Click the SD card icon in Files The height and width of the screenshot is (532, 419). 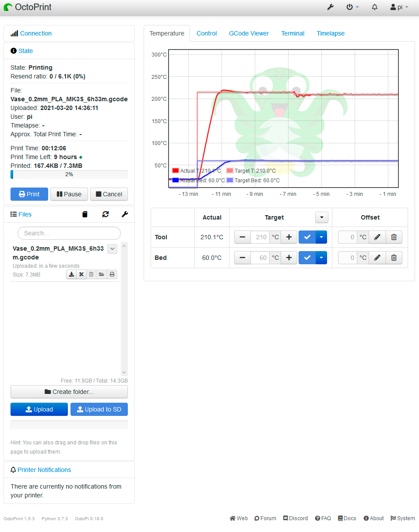[85, 214]
